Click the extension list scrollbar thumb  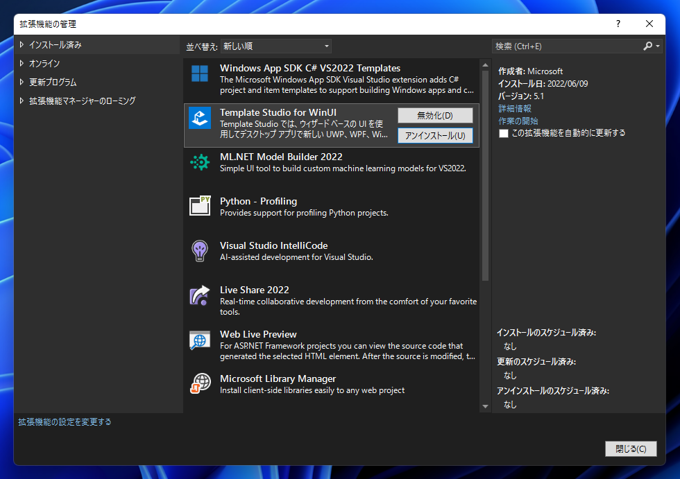[485, 176]
